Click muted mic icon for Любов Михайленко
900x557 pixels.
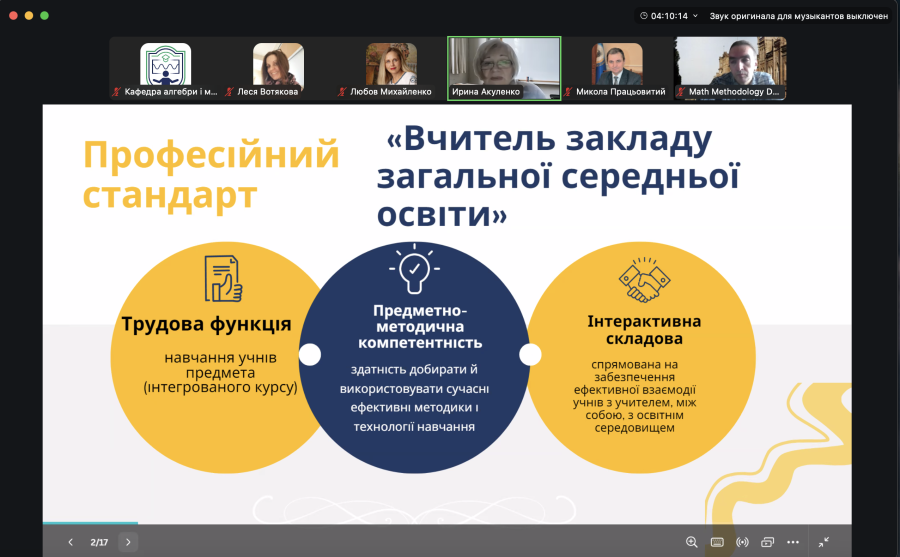point(343,92)
